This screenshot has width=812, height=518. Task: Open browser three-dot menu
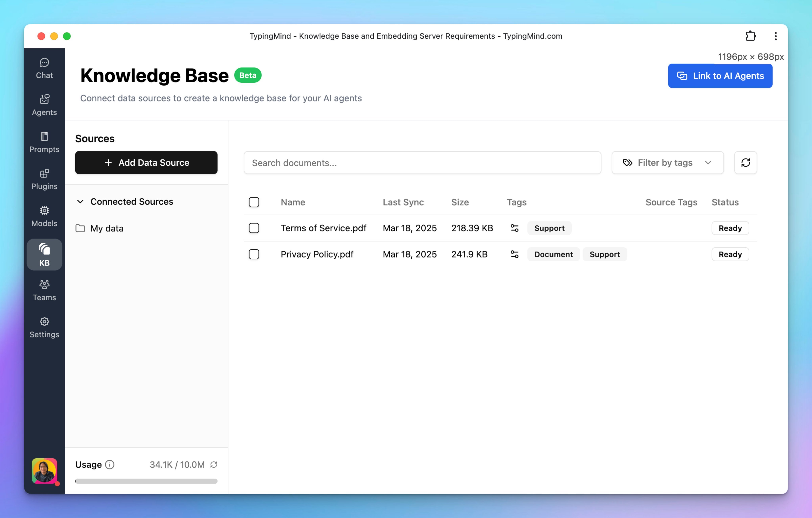[x=775, y=36]
